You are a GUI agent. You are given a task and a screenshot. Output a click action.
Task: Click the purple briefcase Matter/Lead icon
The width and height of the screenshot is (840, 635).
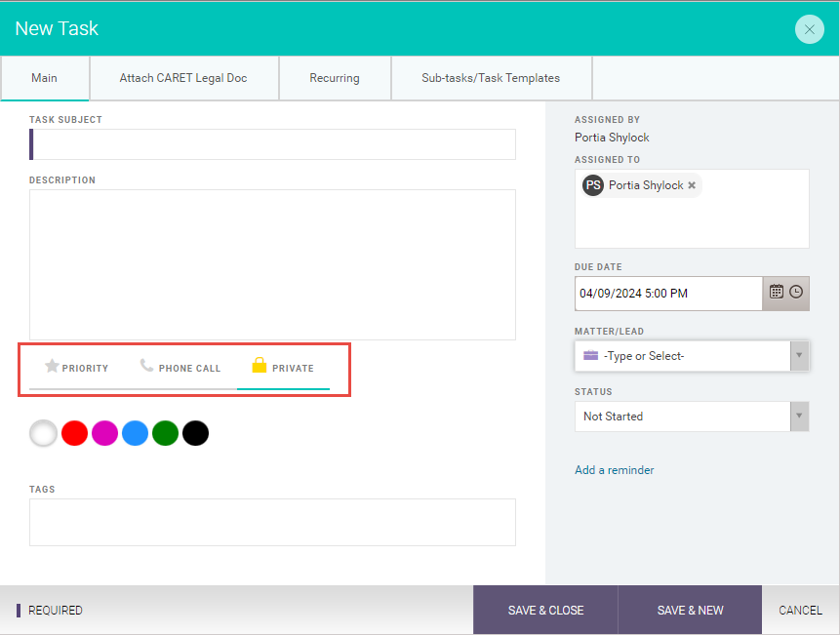590,355
